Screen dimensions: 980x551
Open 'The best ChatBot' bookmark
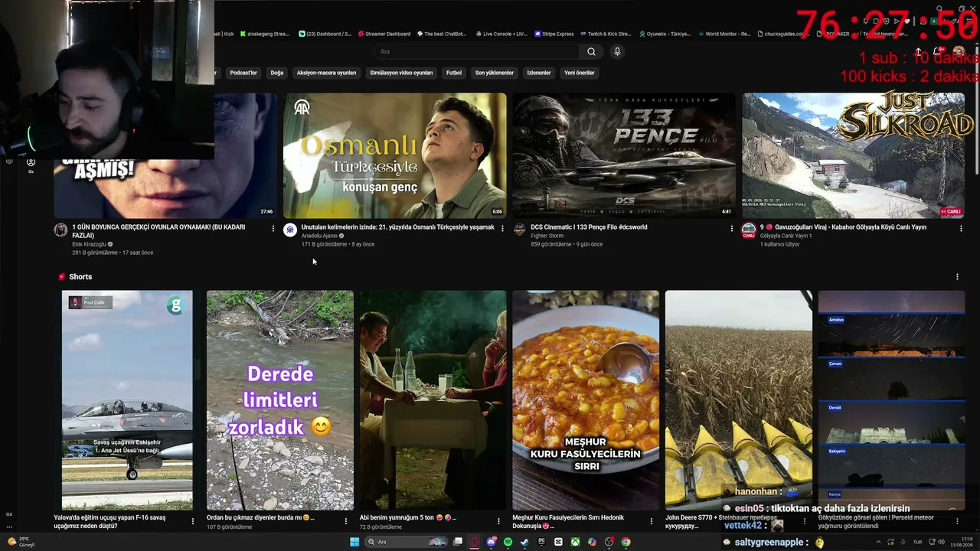(x=441, y=34)
